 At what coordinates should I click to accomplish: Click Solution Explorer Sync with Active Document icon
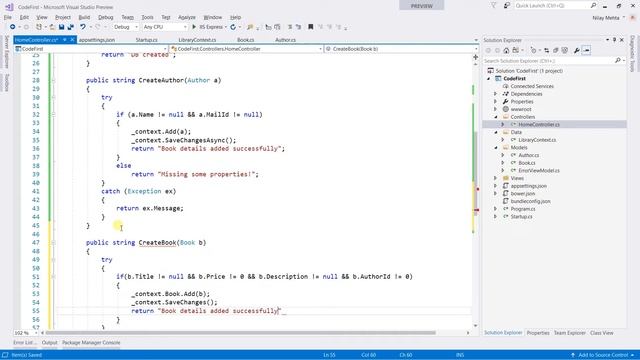coord(547,50)
